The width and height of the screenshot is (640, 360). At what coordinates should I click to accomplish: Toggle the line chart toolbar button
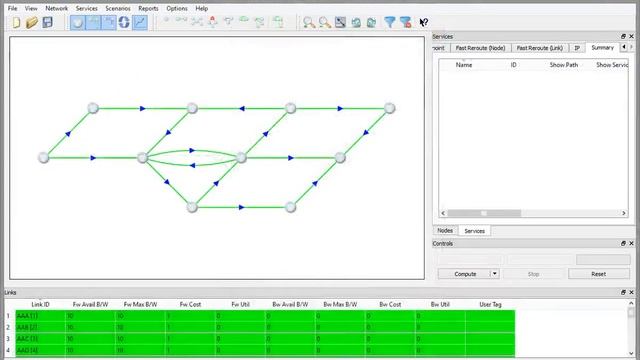(x=140, y=22)
